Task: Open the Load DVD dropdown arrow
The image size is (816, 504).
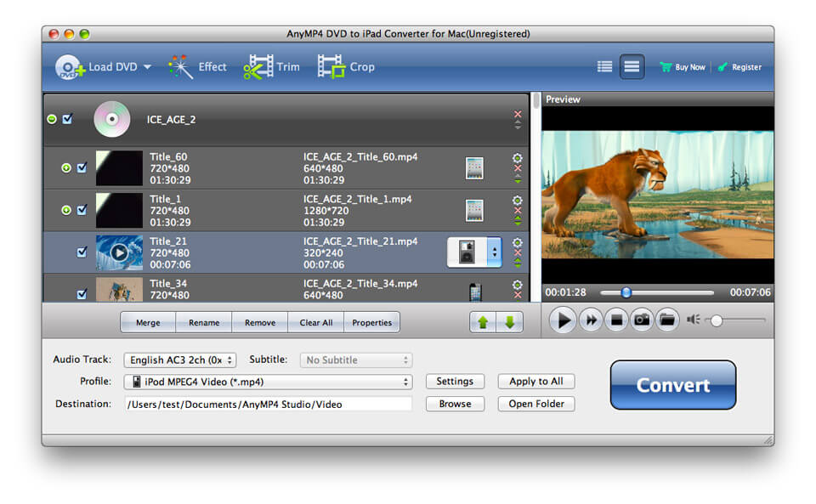Action: coord(147,67)
